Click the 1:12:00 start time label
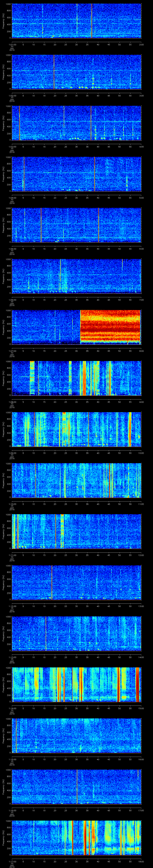Image resolution: width=153 pixels, height=868 pixels. pyautogui.click(x=12, y=606)
